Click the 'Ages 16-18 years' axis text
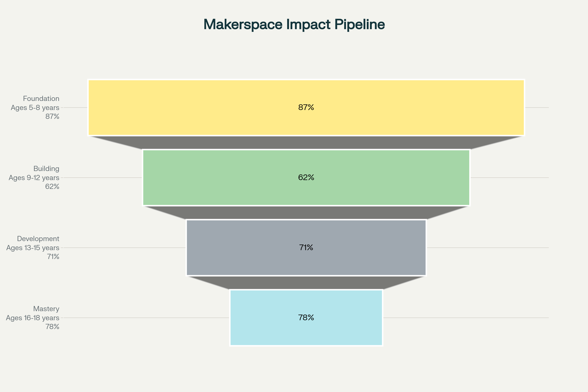 point(33,318)
